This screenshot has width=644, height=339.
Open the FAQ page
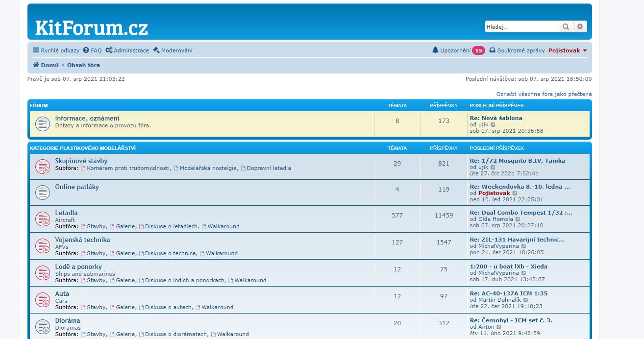(92, 50)
